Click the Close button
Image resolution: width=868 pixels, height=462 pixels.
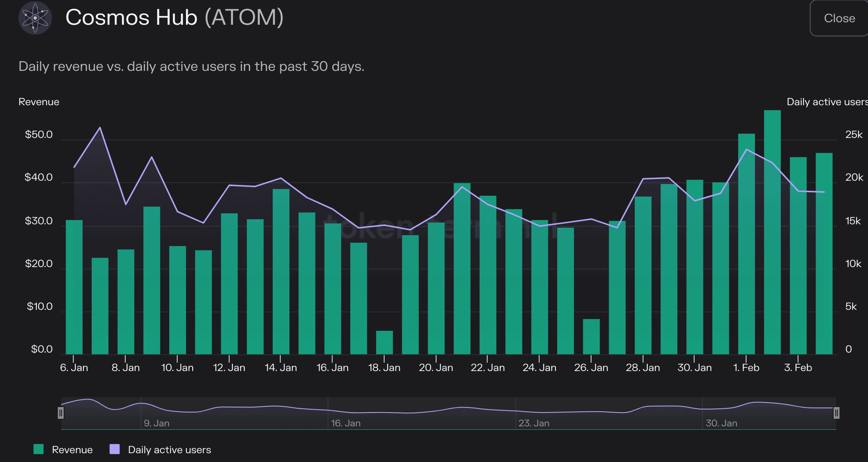pos(839,18)
